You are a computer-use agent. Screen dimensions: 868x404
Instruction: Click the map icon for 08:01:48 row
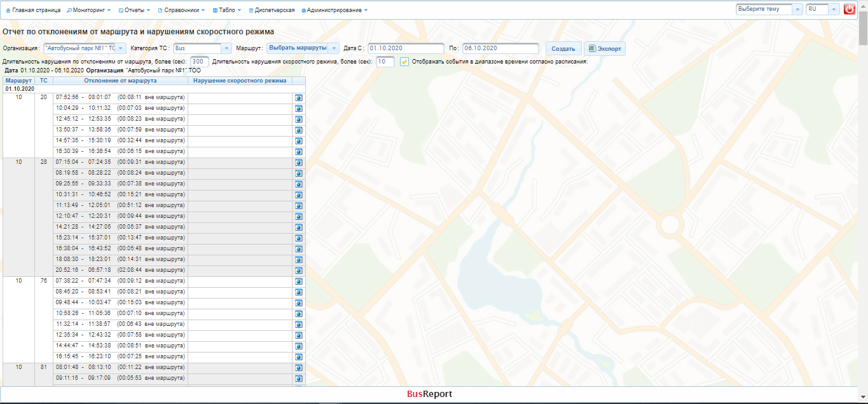[299, 368]
